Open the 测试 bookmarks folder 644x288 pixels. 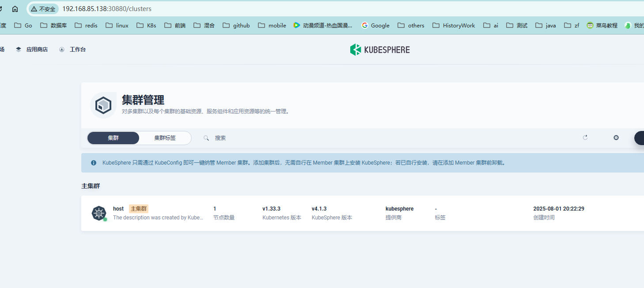[x=517, y=25]
